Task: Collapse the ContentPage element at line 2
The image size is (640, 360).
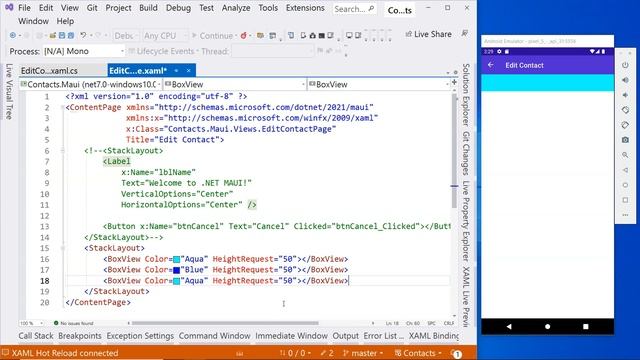Action: click(x=62, y=107)
